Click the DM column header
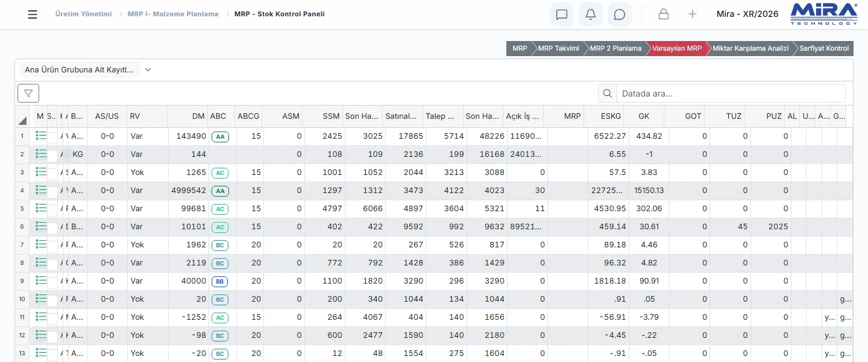The image size is (868, 362). pos(187,116)
